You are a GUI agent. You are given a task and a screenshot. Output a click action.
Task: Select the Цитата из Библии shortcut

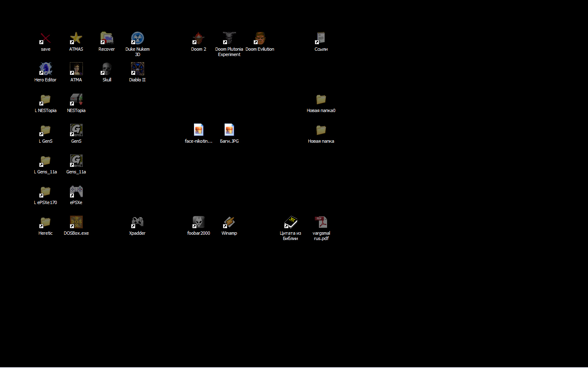tap(290, 223)
